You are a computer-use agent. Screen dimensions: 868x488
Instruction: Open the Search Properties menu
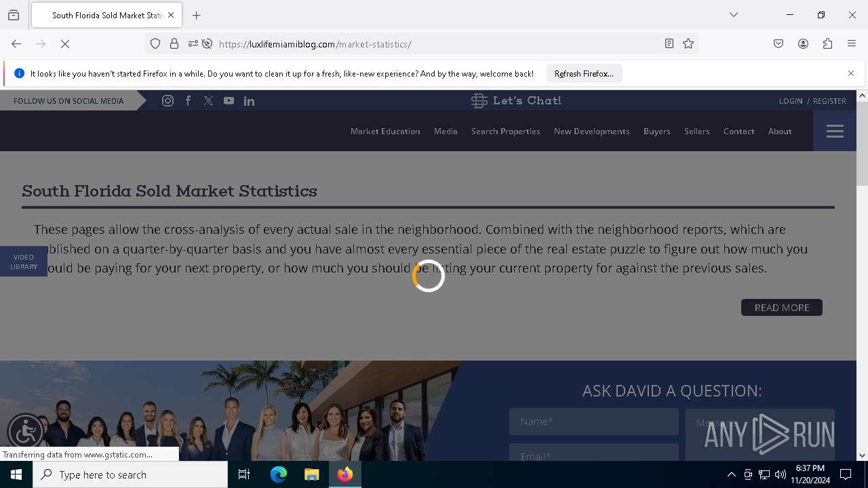(x=506, y=131)
